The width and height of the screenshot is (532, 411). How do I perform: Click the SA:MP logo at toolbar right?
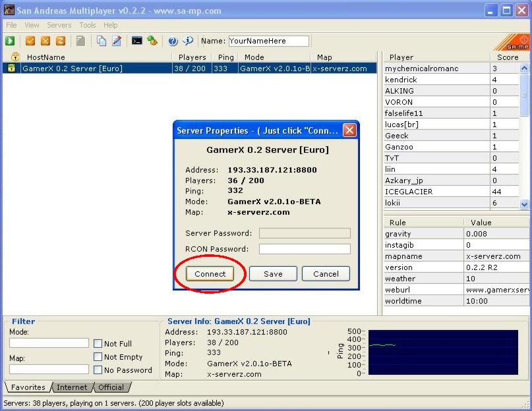point(512,42)
